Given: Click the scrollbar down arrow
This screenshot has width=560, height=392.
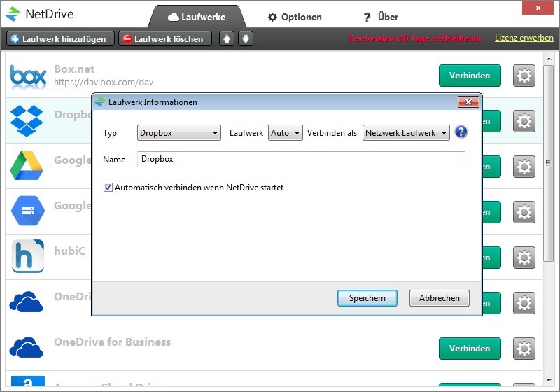Looking at the screenshot, I should (x=549, y=381).
